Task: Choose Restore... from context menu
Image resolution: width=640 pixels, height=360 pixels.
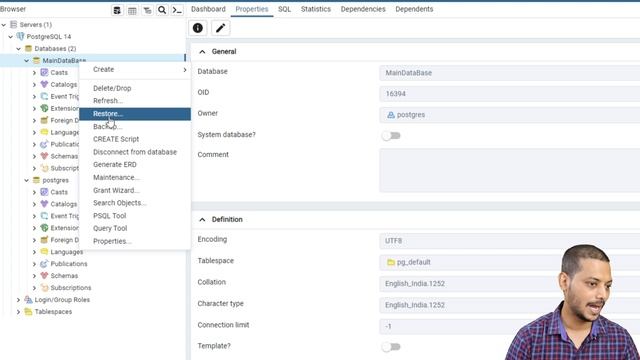Action: pyautogui.click(x=135, y=114)
